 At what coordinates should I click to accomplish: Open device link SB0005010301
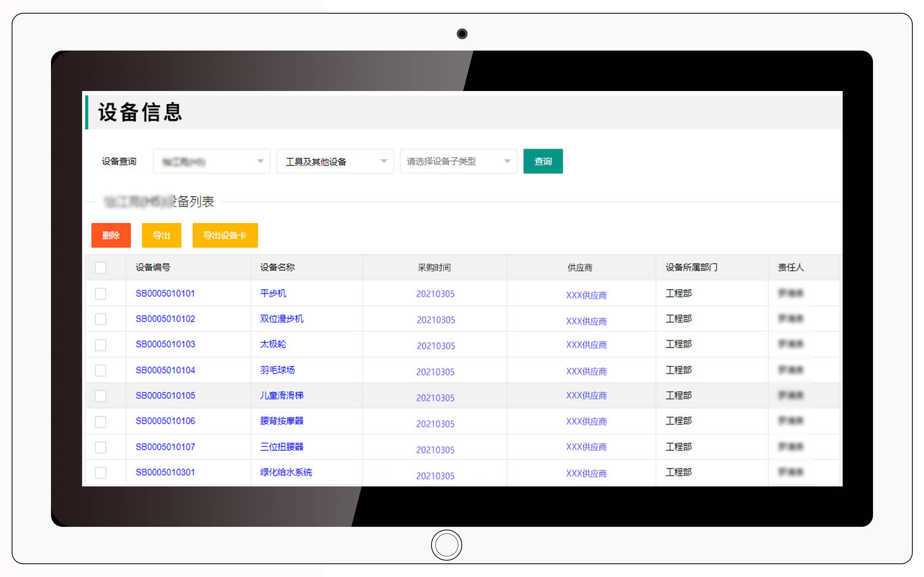[165, 472]
